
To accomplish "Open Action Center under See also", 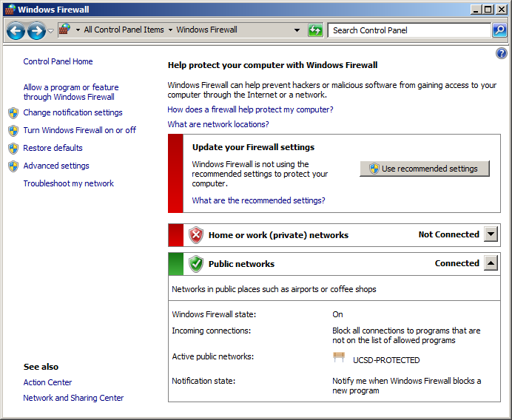I will pos(47,382).
